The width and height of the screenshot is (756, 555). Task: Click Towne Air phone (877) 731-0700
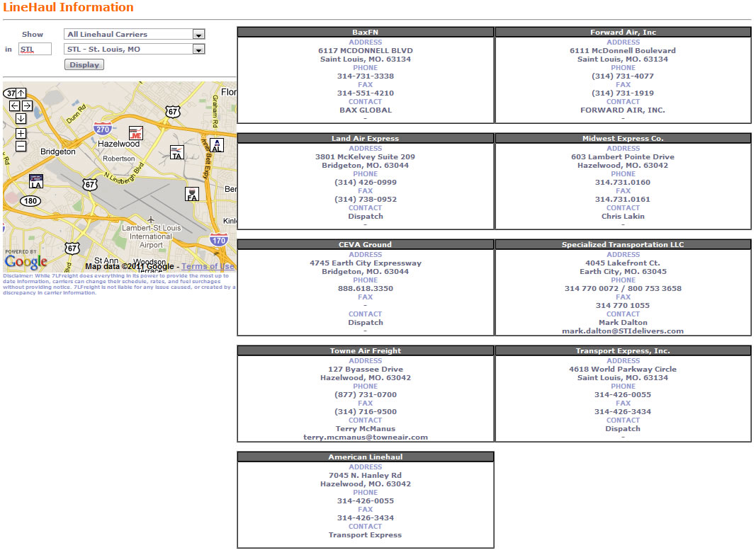coord(366,394)
